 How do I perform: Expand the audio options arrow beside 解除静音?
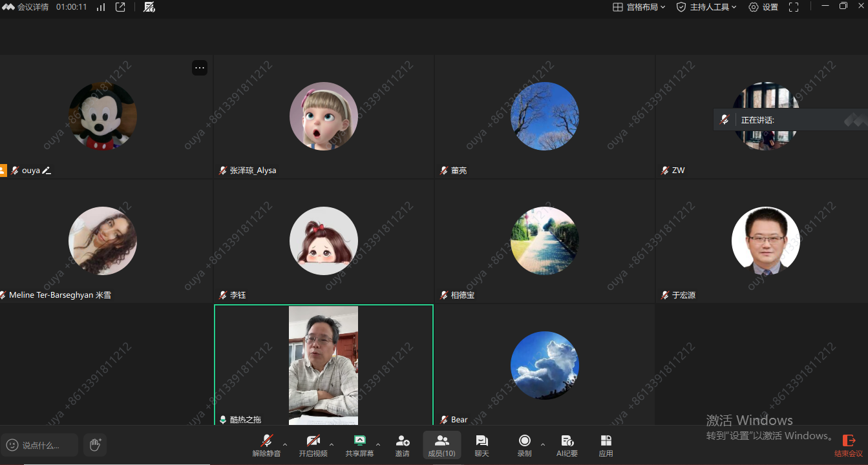click(285, 444)
